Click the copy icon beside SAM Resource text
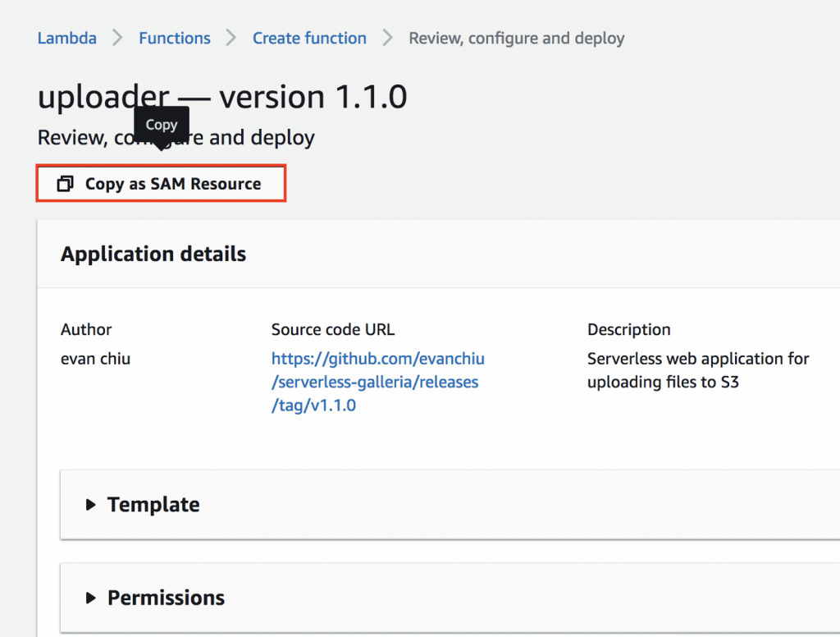 coord(65,183)
